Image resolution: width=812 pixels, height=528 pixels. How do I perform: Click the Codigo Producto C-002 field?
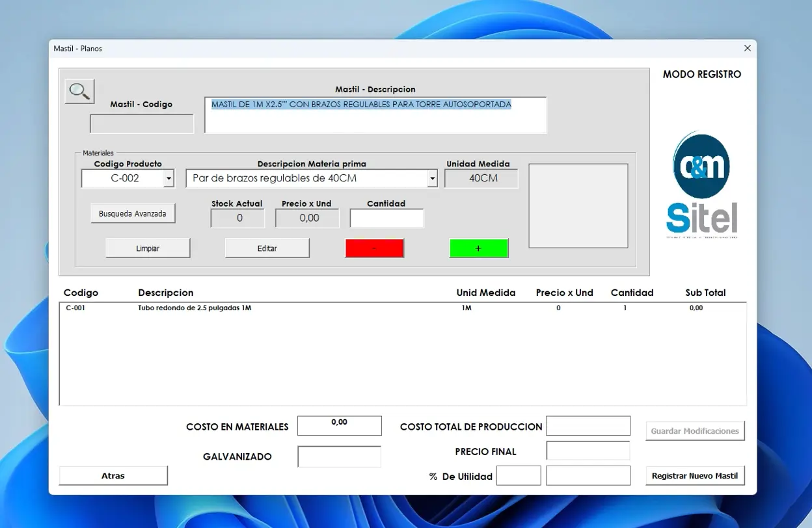tap(123, 178)
